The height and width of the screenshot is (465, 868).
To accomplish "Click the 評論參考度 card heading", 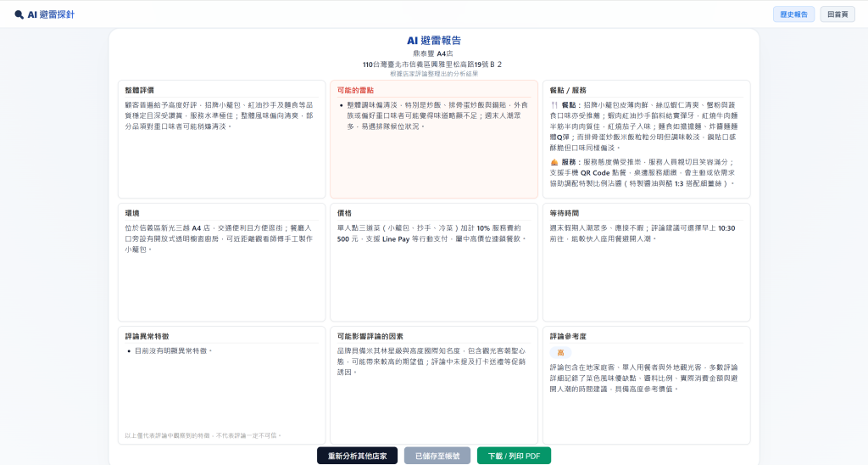I will point(568,336).
